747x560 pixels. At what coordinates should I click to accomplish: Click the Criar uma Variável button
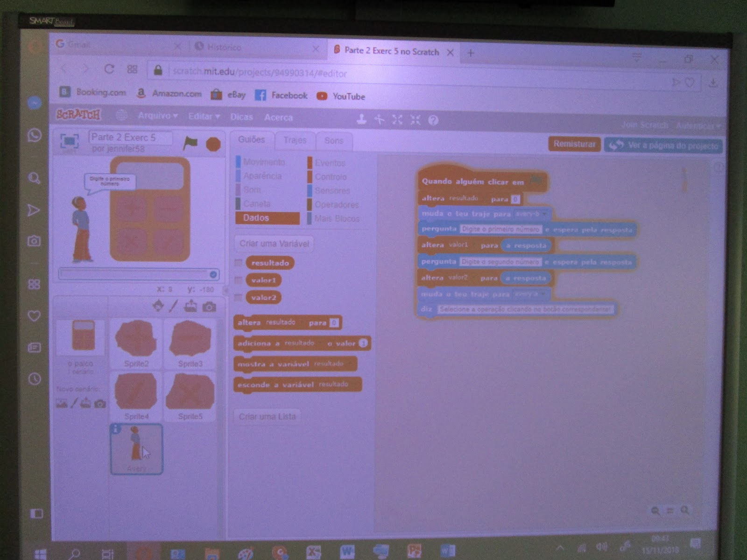coord(274,243)
